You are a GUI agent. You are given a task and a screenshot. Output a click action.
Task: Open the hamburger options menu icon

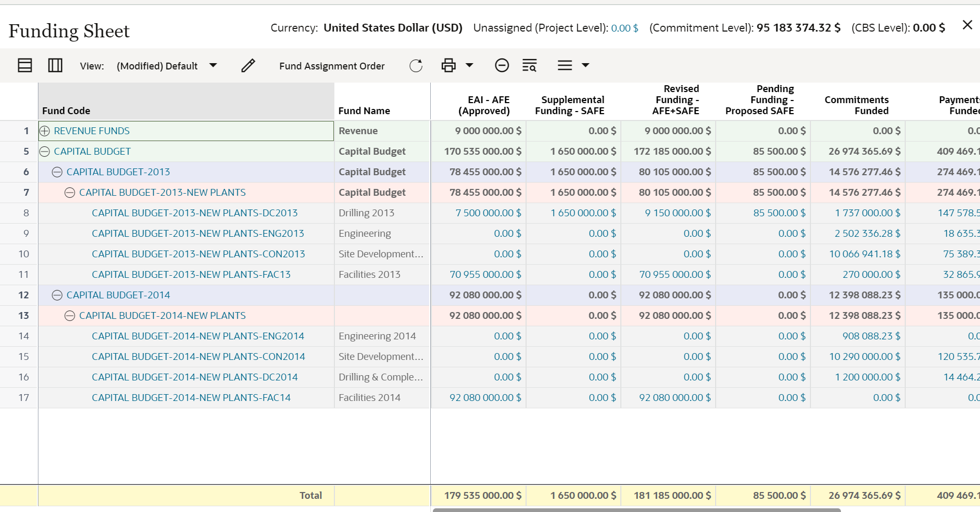[565, 65]
